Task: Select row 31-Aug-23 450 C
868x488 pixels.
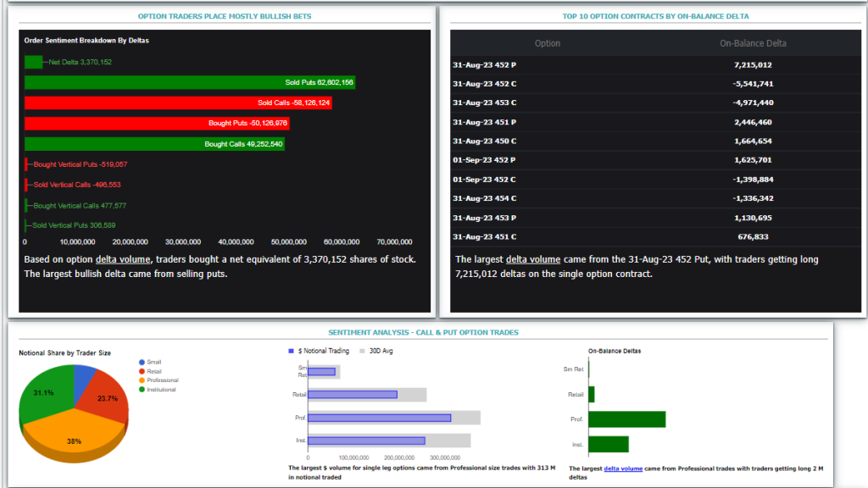Action: click(655, 141)
